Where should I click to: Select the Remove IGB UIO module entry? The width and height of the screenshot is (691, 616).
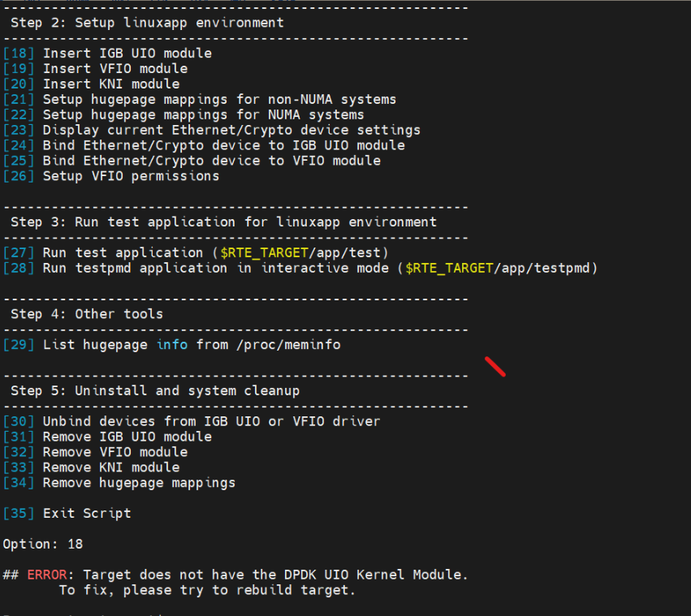click(127, 437)
